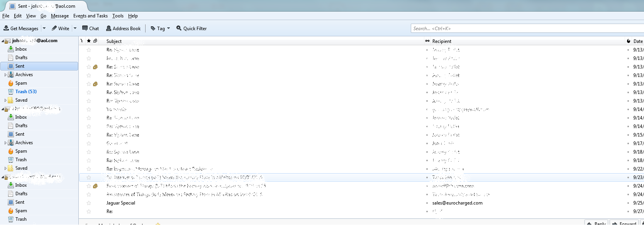The width and height of the screenshot is (644, 225).
Task: Open the Write dropdown arrow
Action: point(75,28)
